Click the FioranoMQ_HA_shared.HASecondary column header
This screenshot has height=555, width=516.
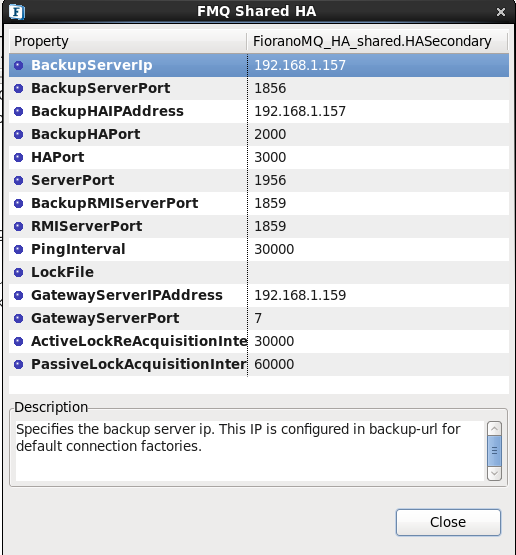(377, 41)
